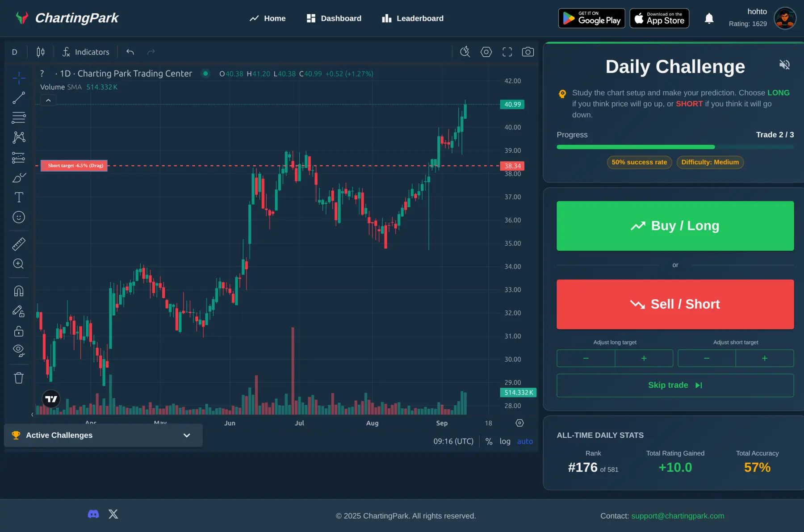This screenshot has height=532, width=804.
Task: Take a chart snapshot with camera
Action: [528, 52]
